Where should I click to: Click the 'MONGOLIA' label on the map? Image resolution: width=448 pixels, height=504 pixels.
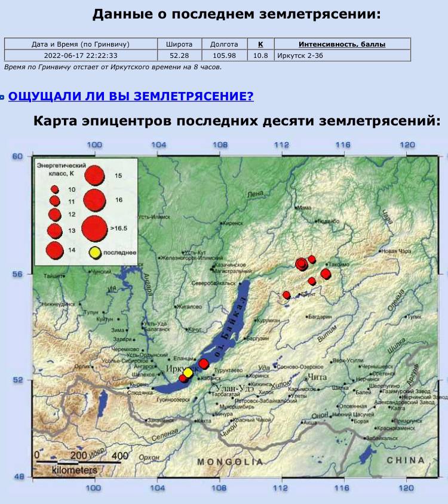230,462
